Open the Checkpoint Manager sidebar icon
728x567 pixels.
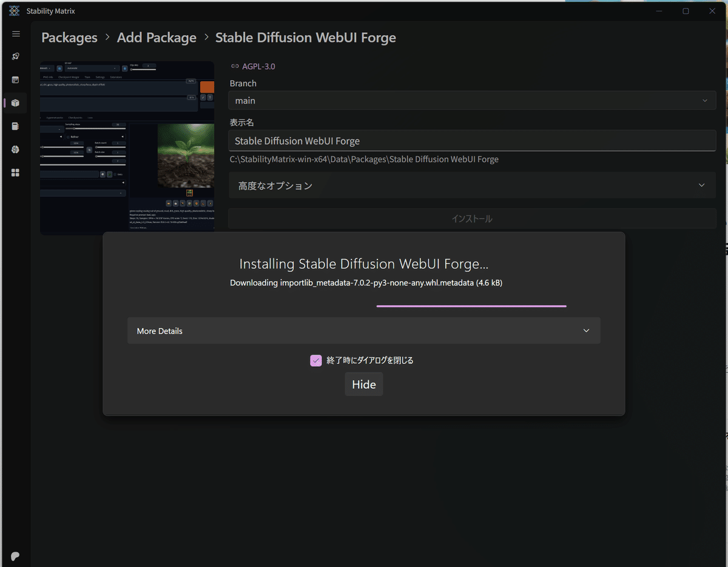[x=16, y=126]
